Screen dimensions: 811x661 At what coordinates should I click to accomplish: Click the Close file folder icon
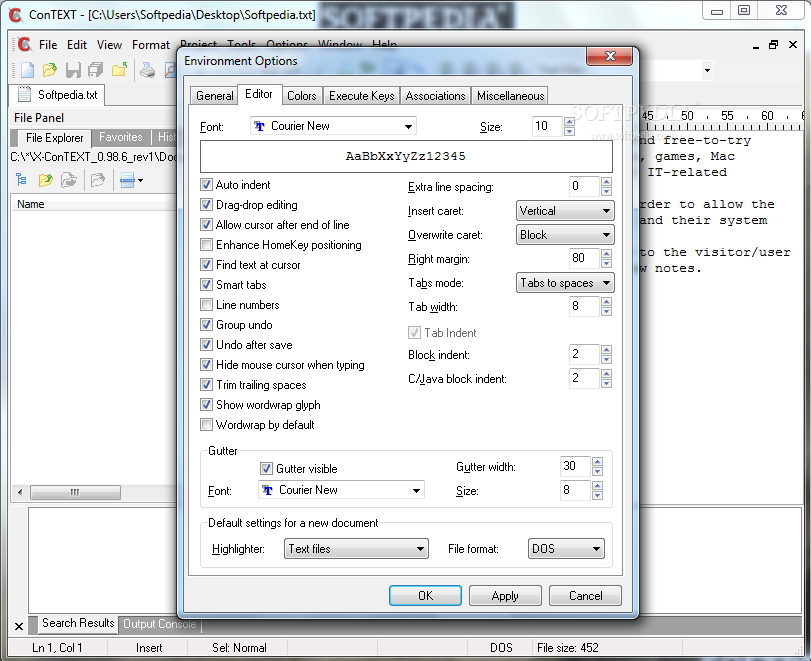click(x=119, y=70)
